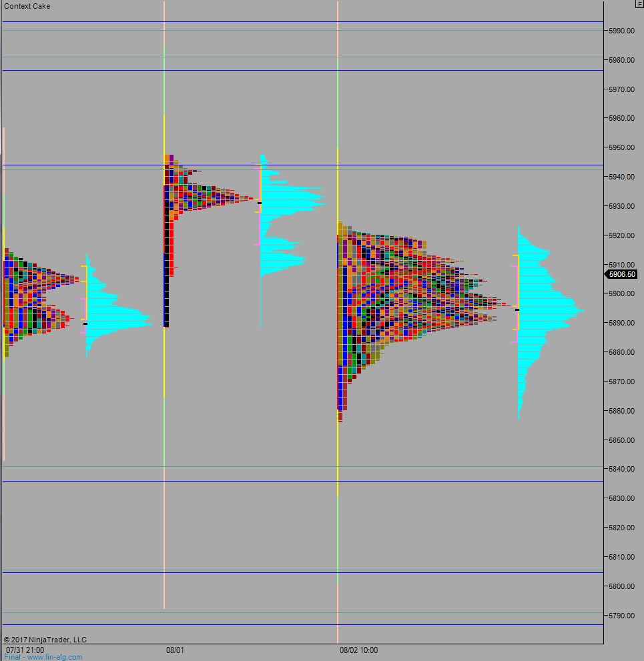
Task: Click the 5890.00 price axis label
Action: 621,323
